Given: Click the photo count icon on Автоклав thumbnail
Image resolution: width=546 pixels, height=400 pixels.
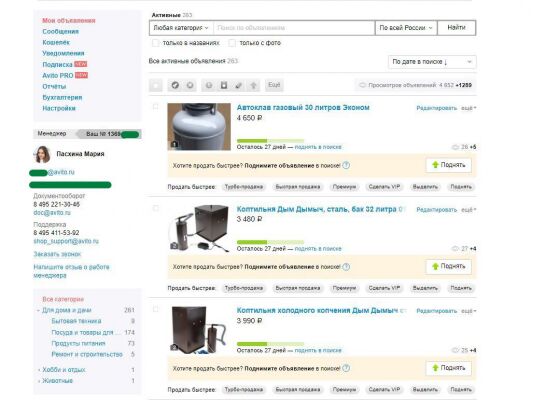Looking at the screenshot, I should (x=175, y=144).
